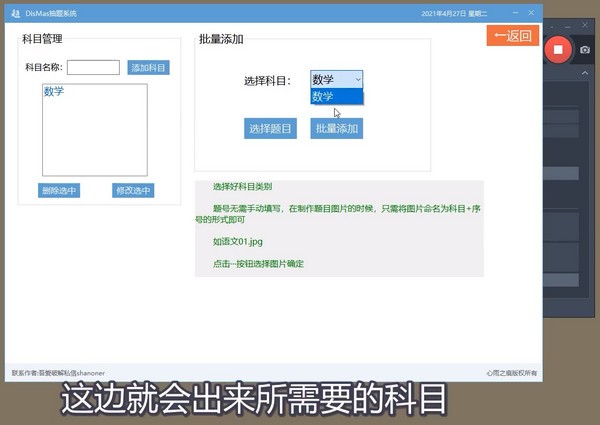The image size is (600, 425).
Task: Click the 批量添加 button
Action: 337,129
